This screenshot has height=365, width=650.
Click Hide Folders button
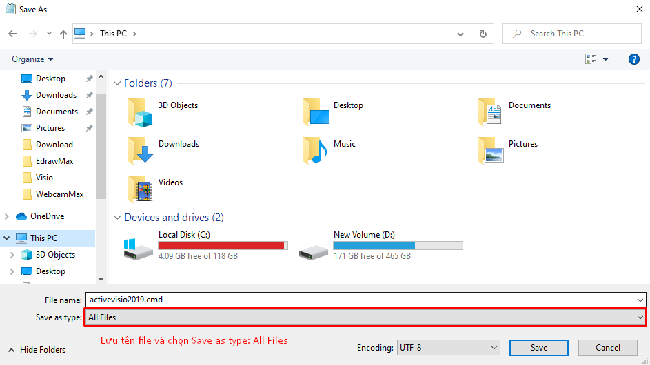point(37,350)
